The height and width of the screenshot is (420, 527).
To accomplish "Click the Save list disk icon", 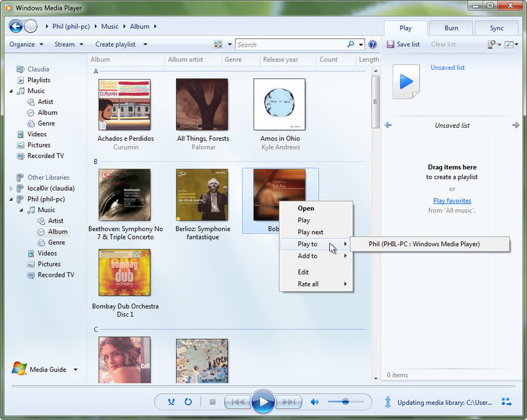I will click(390, 45).
